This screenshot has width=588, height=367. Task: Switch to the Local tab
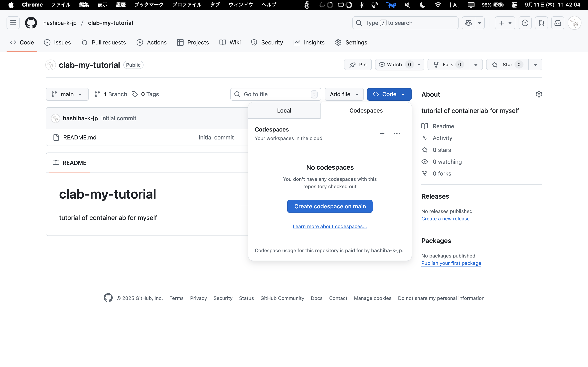[284, 111]
